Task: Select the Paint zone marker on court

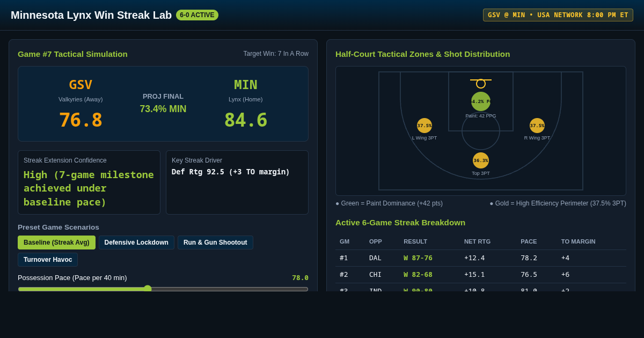Action: [481, 101]
